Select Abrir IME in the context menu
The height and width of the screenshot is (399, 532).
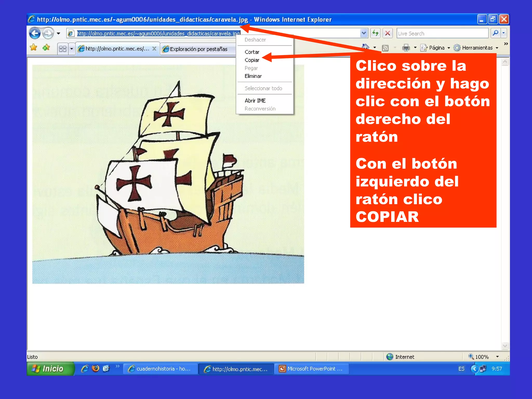pos(265,101)
